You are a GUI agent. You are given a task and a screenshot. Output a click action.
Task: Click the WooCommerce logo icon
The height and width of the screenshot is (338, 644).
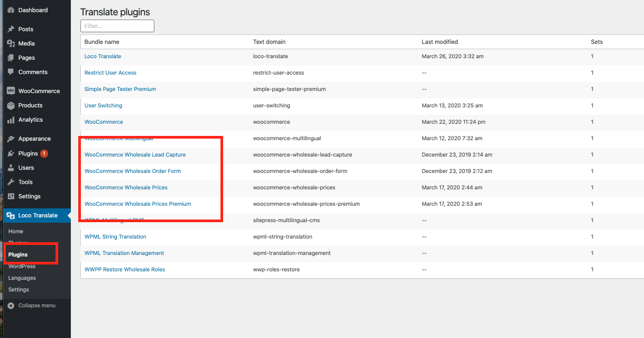(11, 91)
